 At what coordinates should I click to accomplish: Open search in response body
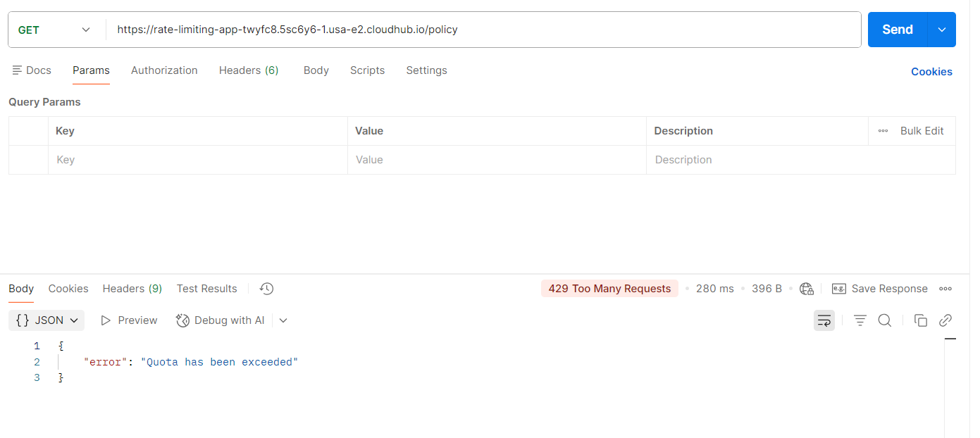pos(884,320)
